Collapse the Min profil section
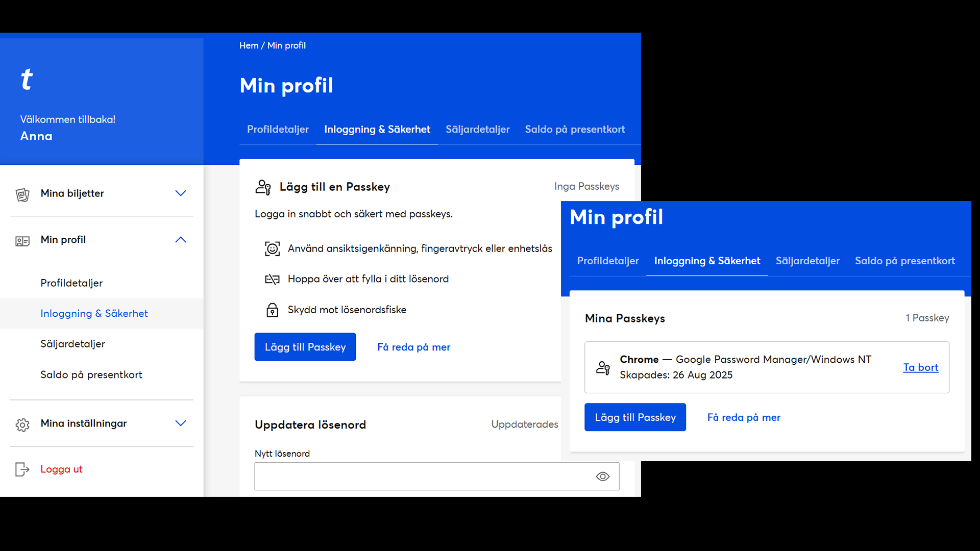The width and height of the screenshot is (980, 551). (181, 240)
